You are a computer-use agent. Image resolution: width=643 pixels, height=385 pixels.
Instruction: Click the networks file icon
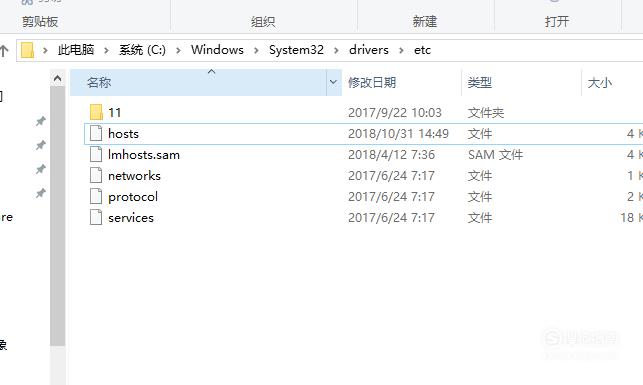pyautogui.click(x=96, y=175)
